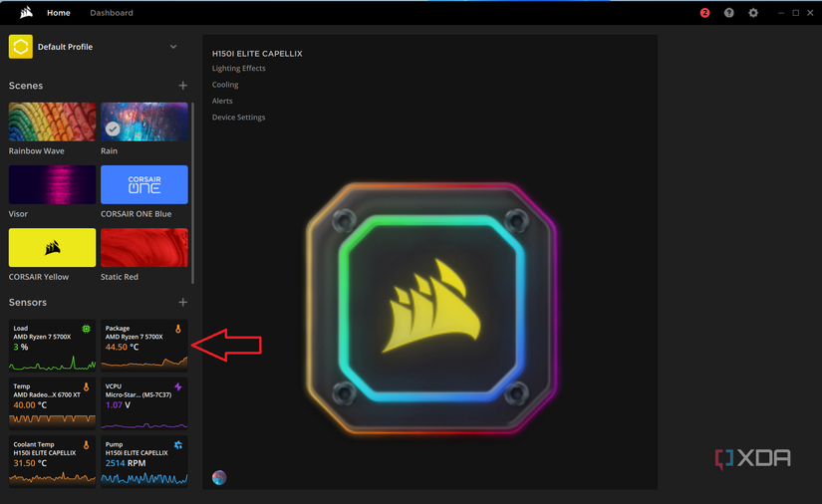Click the 31.50 °C coolant temperature value
Screen dimensions: 822x504
coord(30,463)
